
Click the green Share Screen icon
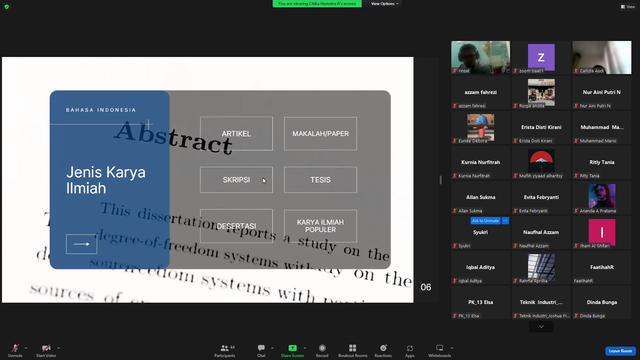click(x=293, y=348)
